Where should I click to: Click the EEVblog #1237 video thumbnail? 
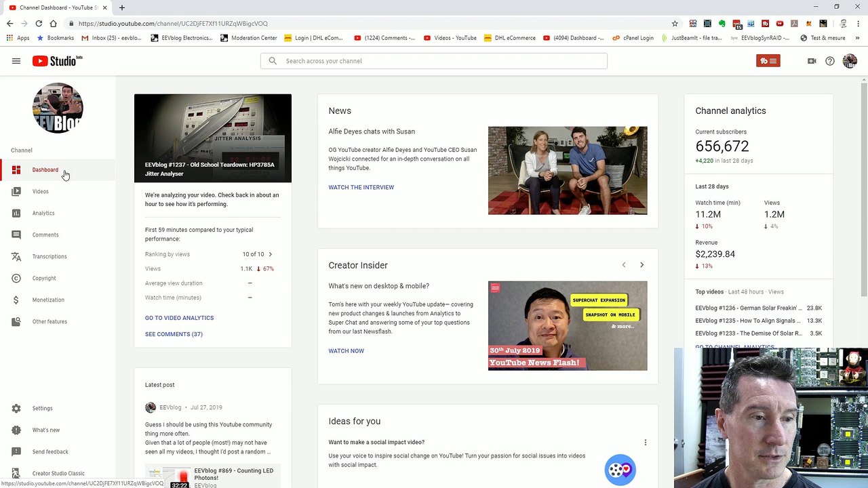click(213, 138)
